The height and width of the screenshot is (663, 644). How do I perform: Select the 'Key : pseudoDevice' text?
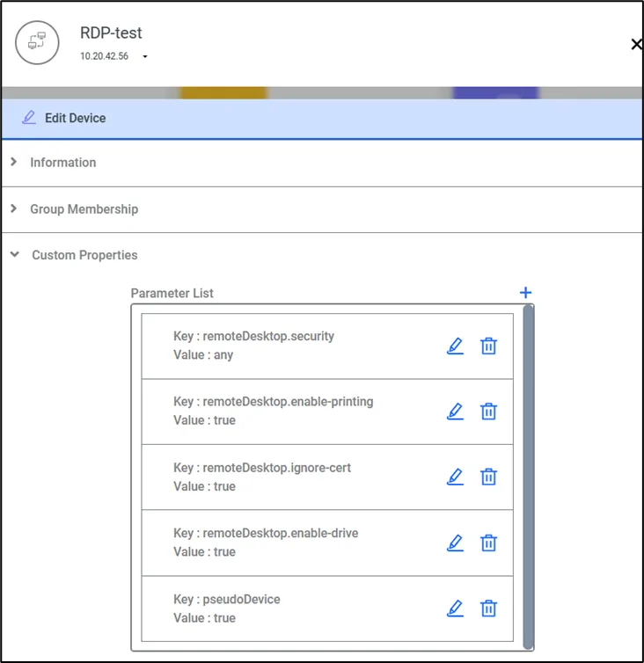pyautogui.click(x=227, y=599)
